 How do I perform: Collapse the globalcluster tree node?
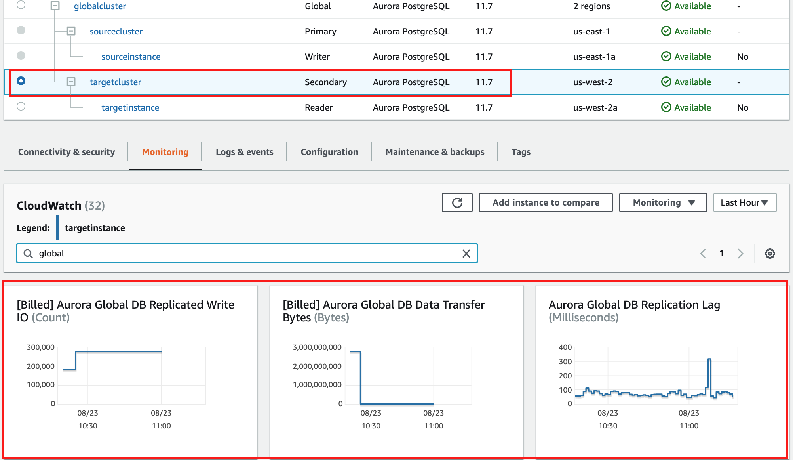[55, 6]
